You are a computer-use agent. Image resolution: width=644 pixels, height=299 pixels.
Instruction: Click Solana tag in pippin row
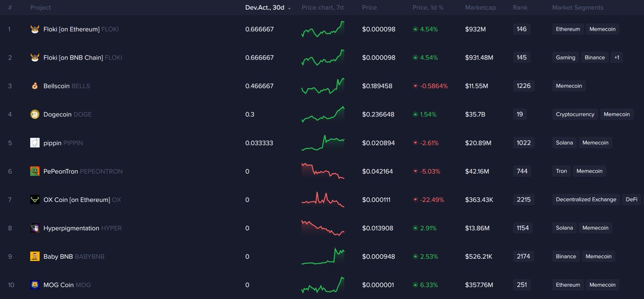(565, 143)
